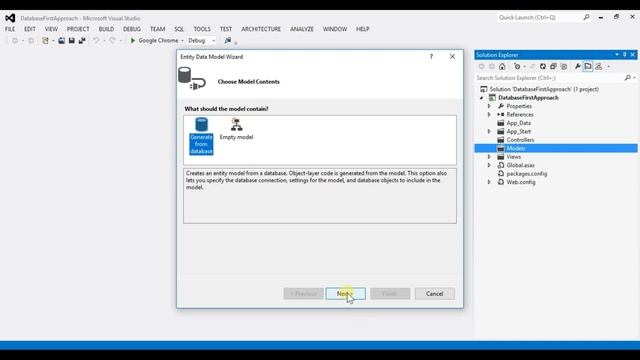Click Solution Explorer Properties wrench icon
Viewport: 640px width, 360px height.
point(578,67)
